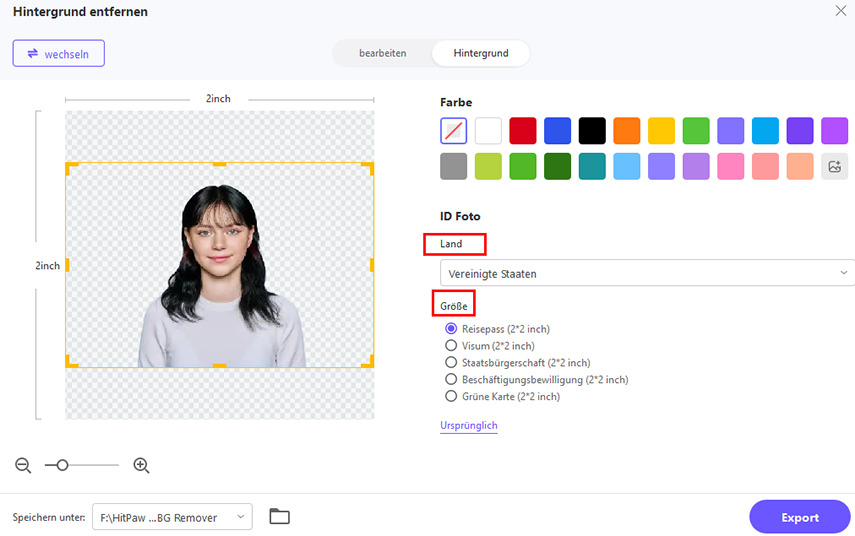Switch to the bearbeiten tab
Viewport: 855px width, 536px height.
pos(382,53)
